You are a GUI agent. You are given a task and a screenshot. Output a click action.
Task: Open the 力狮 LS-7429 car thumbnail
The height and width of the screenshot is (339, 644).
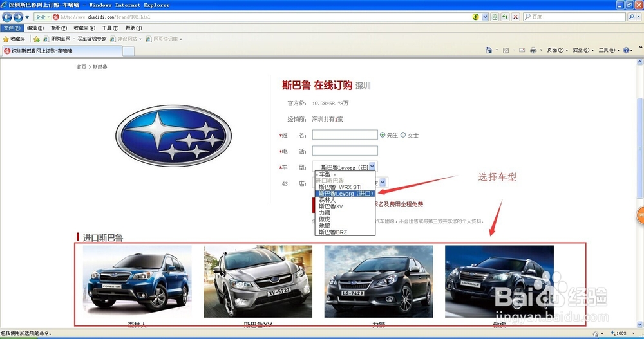[x=379, y=282]
